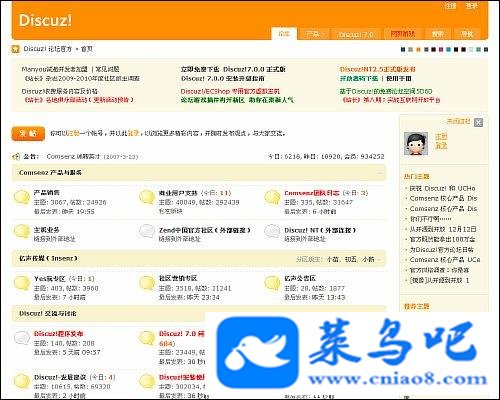Open the red Discuz!程序发布 forum title
Viewport: 500px width, 400px height.
point(59,334)
